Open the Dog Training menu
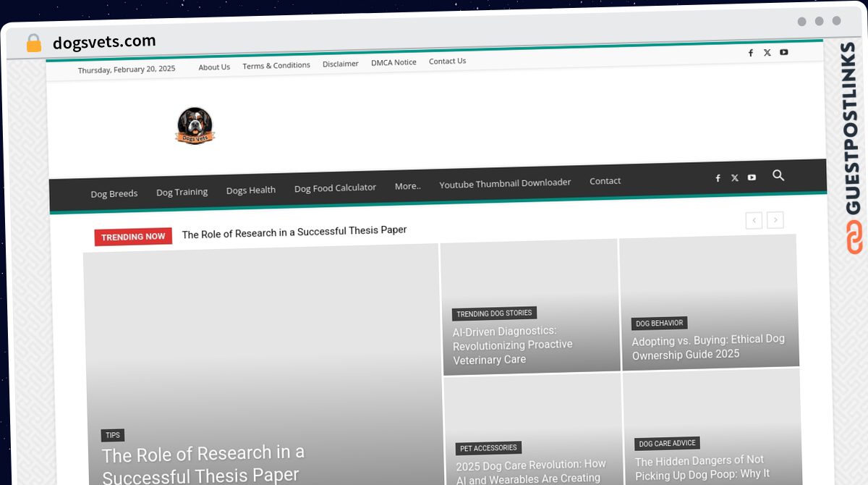Screen dimensions: 868x485 point(182,192)
